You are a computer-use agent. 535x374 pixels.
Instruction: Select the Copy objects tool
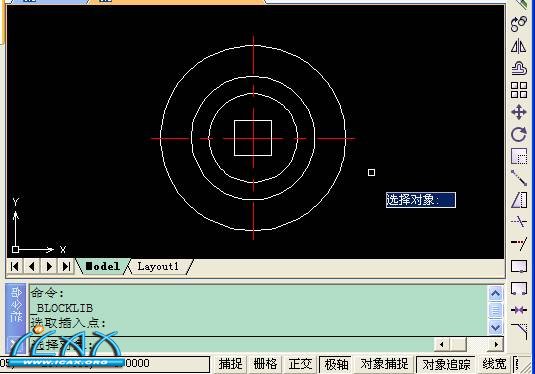(x=519, y=24)
